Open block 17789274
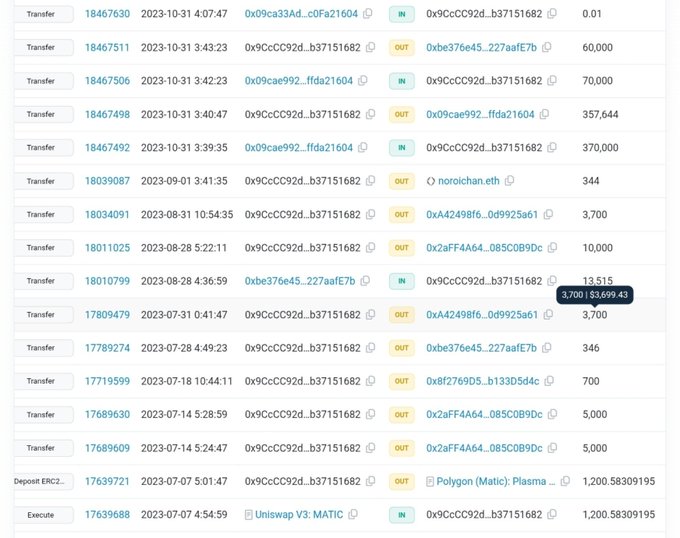Image resolution: width=680 pixels, height=538 pixels. [107, 348]
